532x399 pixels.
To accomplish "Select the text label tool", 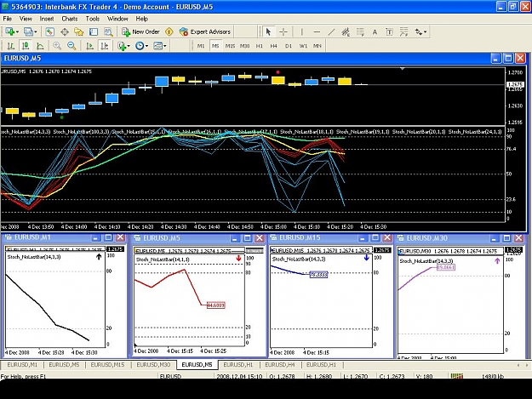I will pyautogui.click(x=389, y=31).
